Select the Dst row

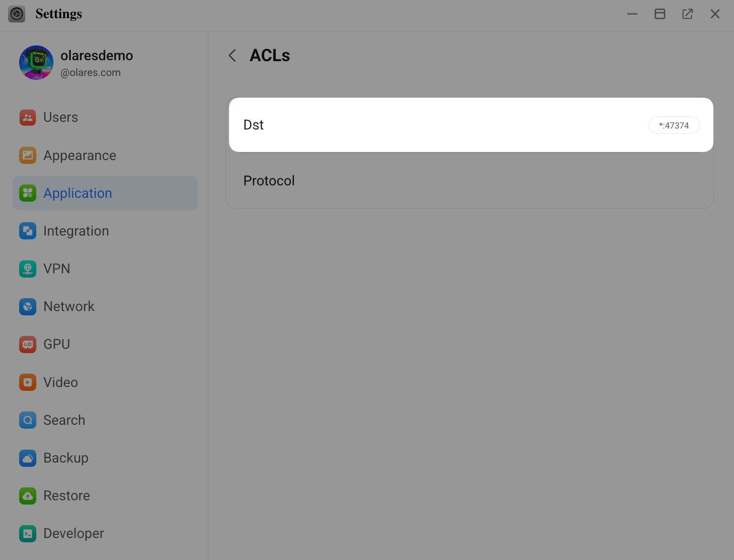430,125
